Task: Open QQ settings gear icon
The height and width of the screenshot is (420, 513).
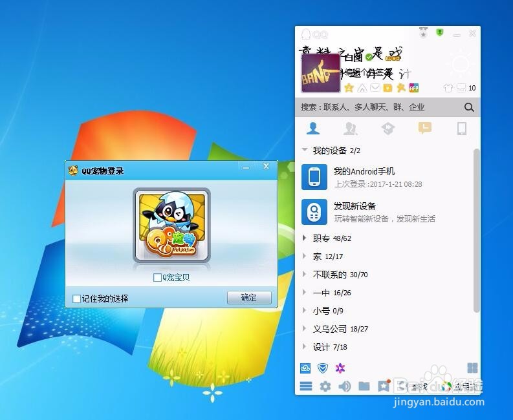Action: coord(325,386)
